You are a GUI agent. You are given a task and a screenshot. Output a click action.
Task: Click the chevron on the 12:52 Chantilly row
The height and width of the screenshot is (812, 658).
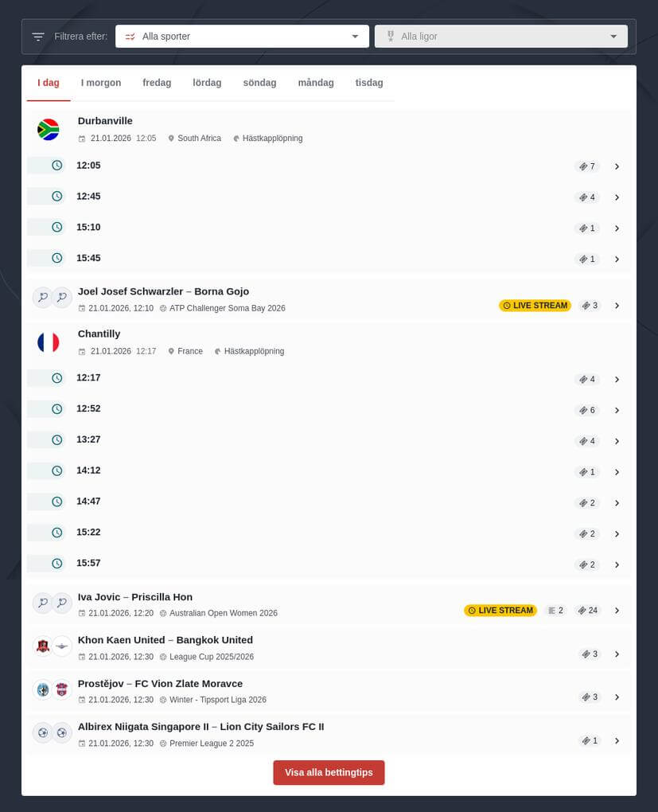coord(617,410)
